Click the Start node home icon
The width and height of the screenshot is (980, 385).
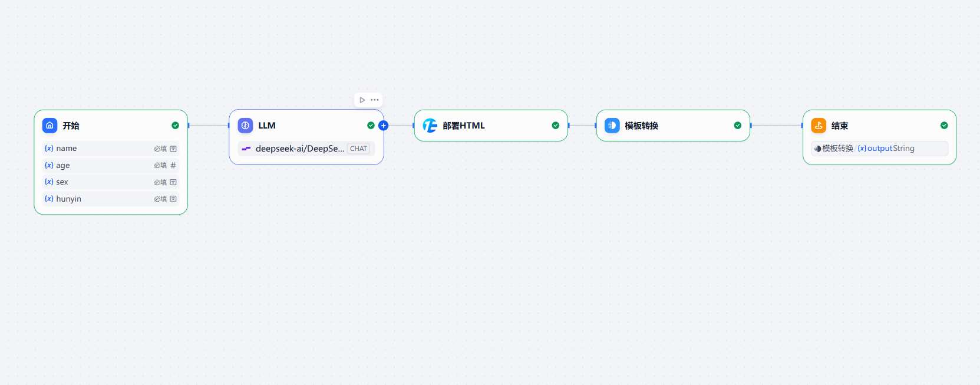50,126
